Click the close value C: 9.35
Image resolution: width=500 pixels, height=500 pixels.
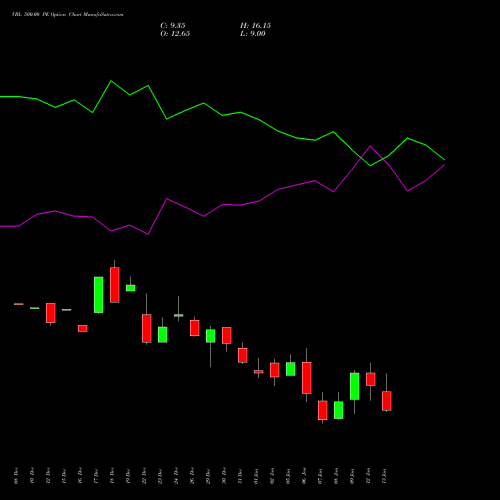(173, 26)
